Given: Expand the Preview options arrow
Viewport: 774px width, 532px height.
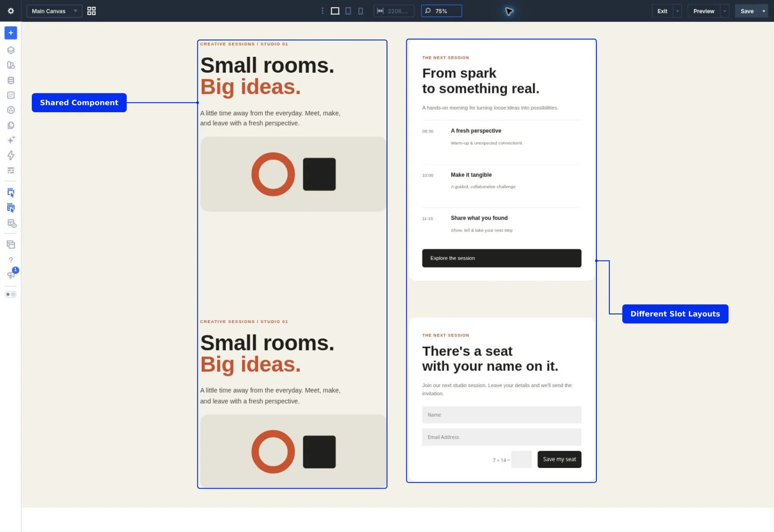Looking at the screenshot, I should point(725,11).
